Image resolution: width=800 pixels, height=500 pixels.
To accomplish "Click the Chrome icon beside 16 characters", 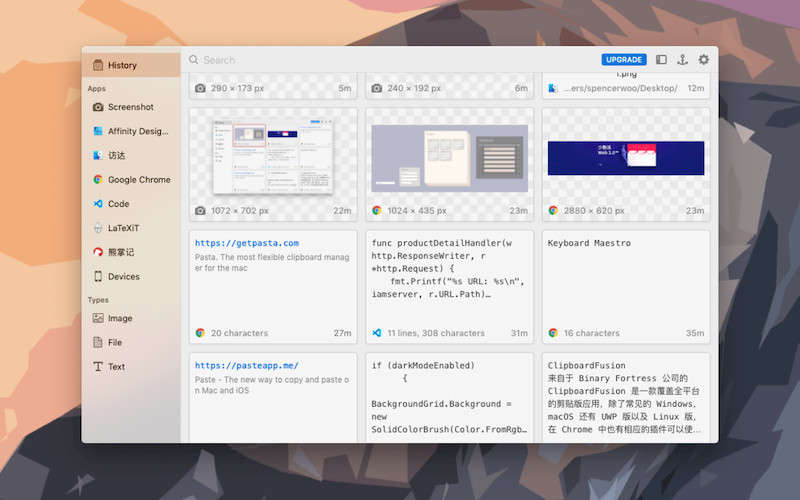I will (x=553, y=333).
